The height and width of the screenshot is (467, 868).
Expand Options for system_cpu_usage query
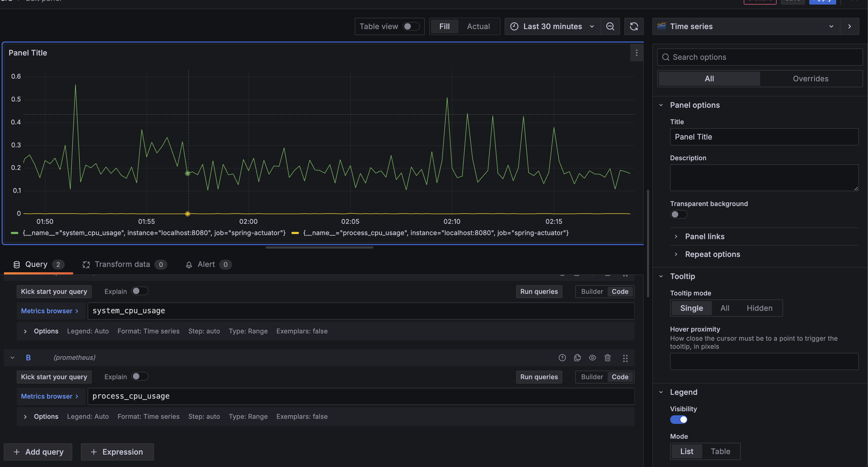point(25,331)
